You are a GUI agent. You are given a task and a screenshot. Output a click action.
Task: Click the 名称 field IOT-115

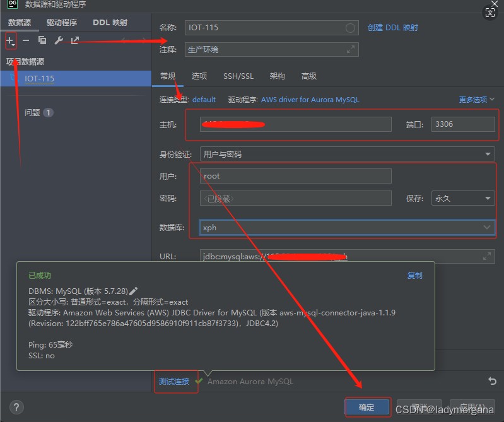click(272, 28)
